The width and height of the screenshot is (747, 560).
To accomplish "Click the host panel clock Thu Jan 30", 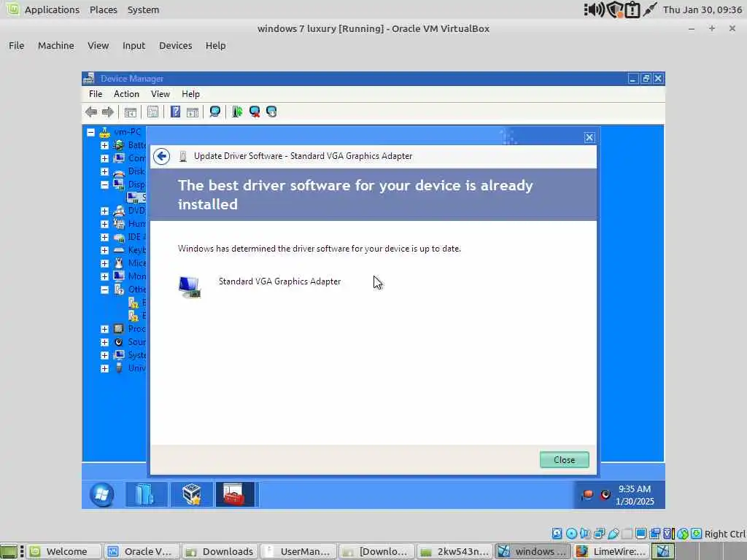I will [703, 9].
